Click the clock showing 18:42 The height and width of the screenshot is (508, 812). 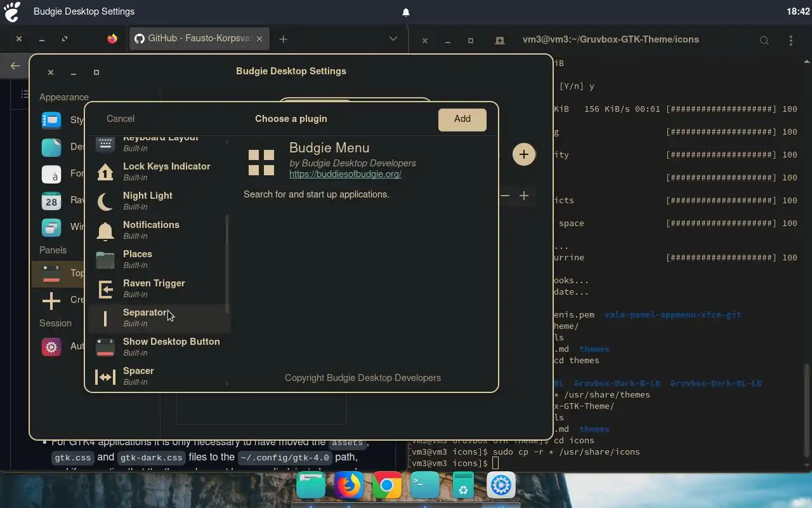[798, 11]
